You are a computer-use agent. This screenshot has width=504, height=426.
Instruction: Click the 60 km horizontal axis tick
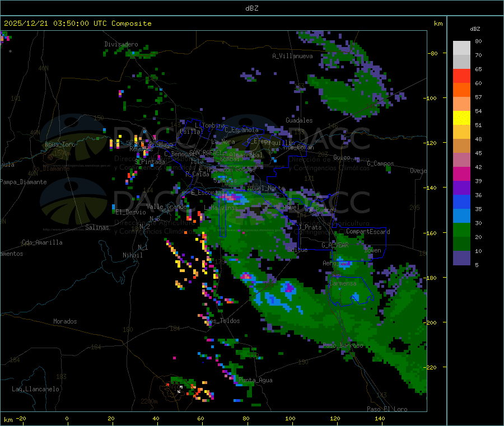point(201,418)
